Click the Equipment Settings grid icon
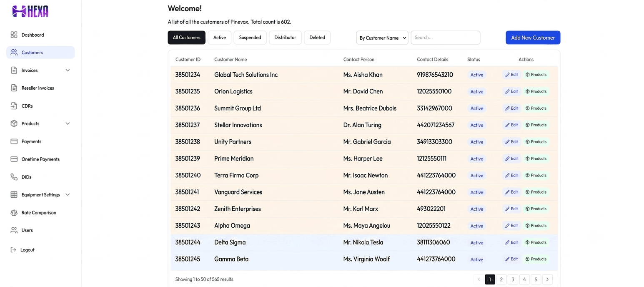This screenshot has height=287, width=644. pyautogui.click(x=14, y=194)
